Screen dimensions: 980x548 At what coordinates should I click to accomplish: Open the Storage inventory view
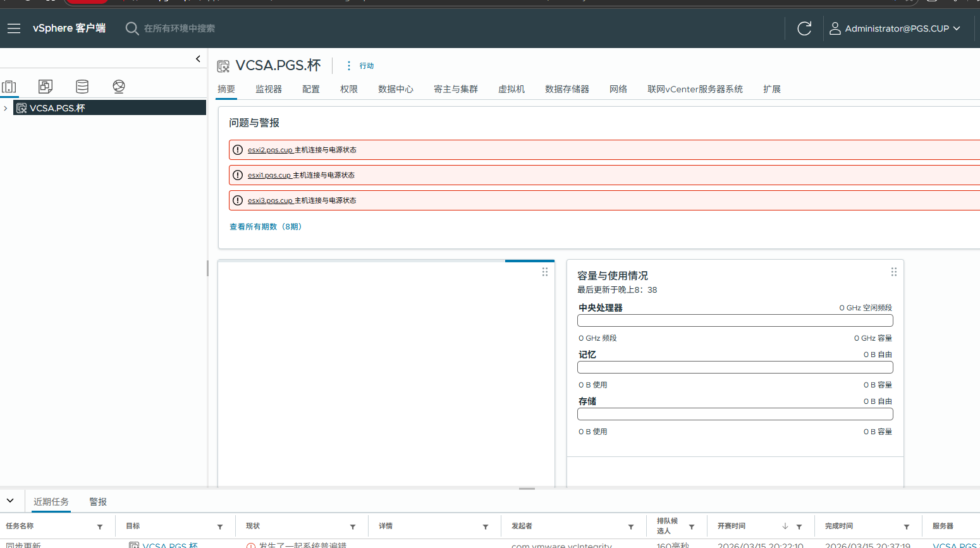(x=82, y=87)
